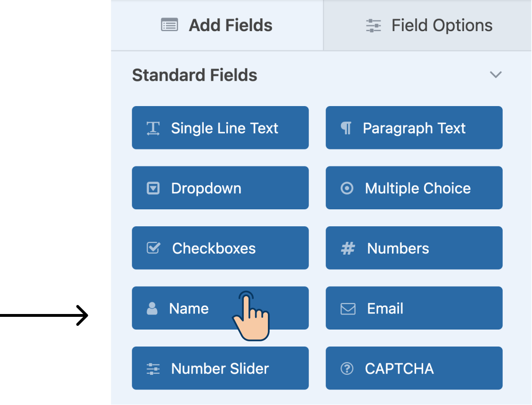Viewport: 532px width, 405px height.
Task: Add a Paragraph Text field
Action: point(414,128)
